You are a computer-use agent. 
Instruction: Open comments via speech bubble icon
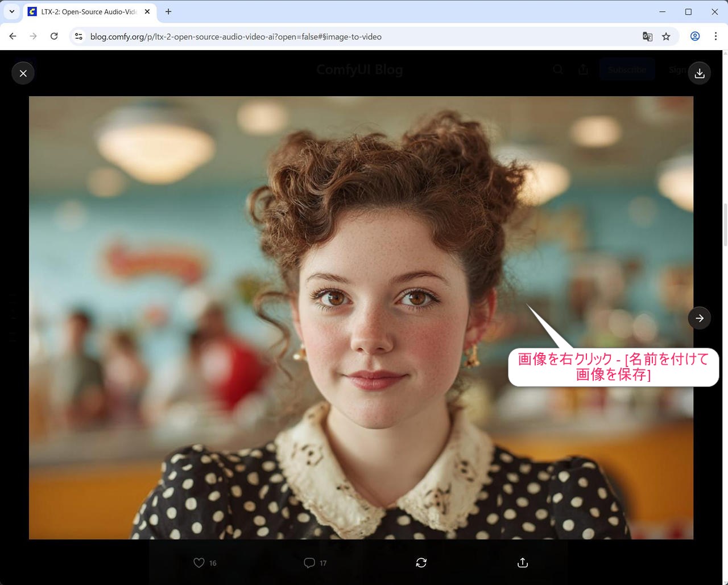(309, 563)
